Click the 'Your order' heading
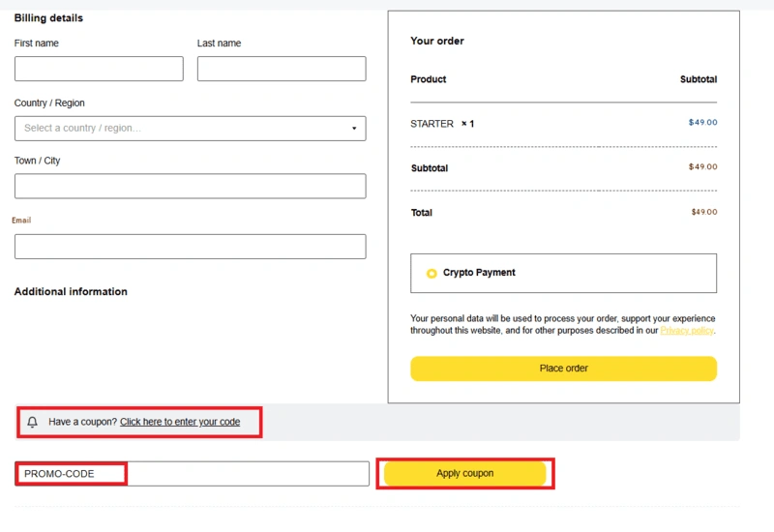 pos(437,41)
